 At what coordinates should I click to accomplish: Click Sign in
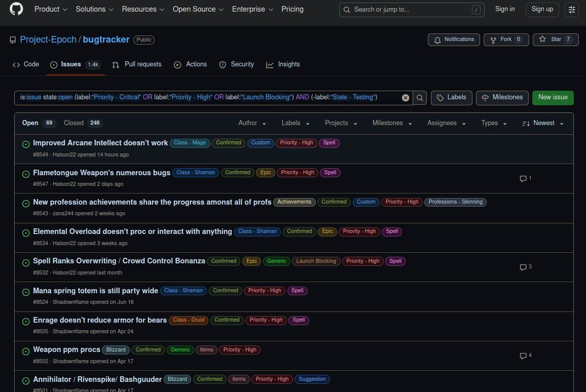click(505, 9)
